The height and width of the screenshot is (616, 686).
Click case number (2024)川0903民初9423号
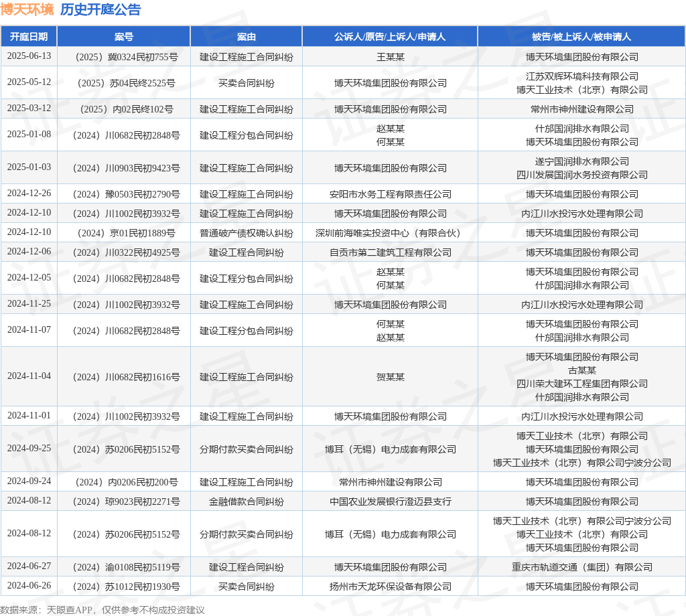127,168
